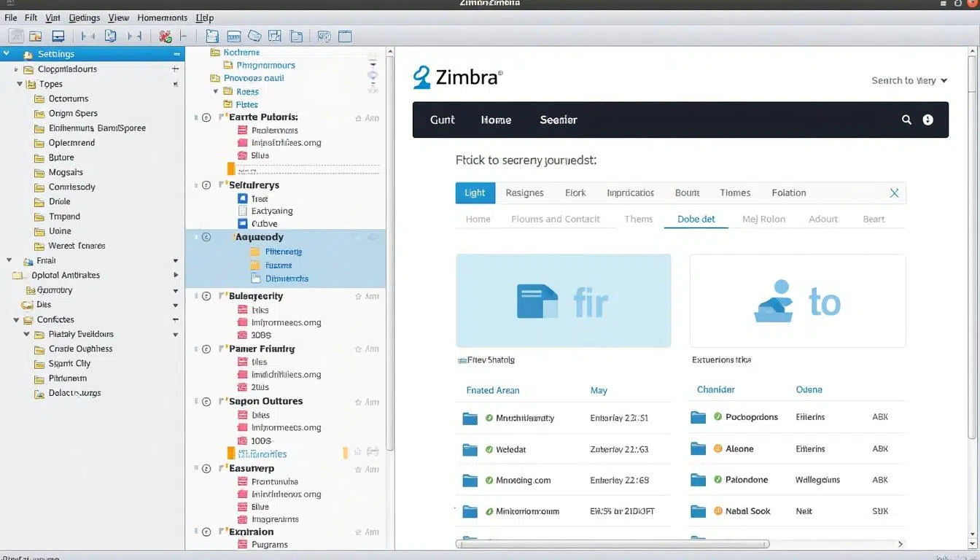Open the 'Search to Very' dropdown
The width and height of the screenshot is (980, 560).
click(x=908, y=80)
